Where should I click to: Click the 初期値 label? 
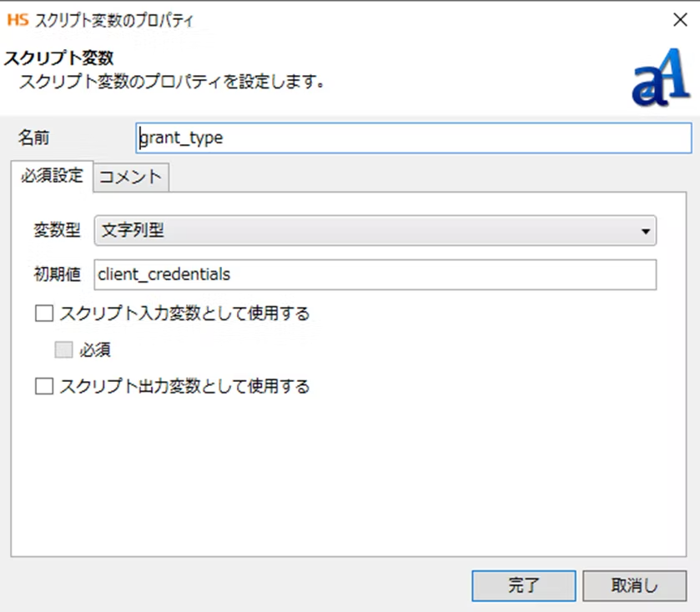click(57, 274)
